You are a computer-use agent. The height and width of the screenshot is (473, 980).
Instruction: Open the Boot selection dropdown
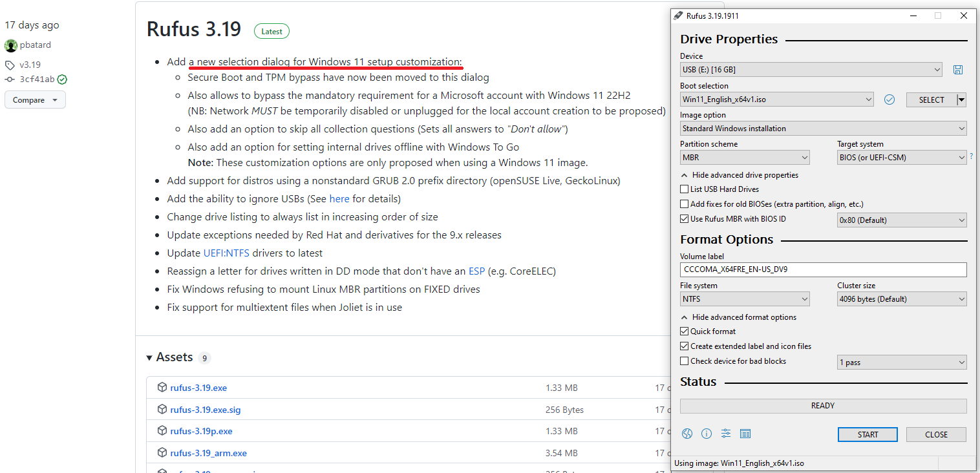tap(776, 100)
